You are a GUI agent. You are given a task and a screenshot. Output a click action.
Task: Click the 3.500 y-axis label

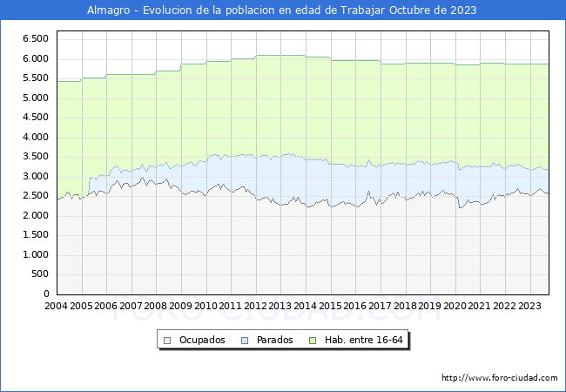pyautogui.click(x=36, y=157)
